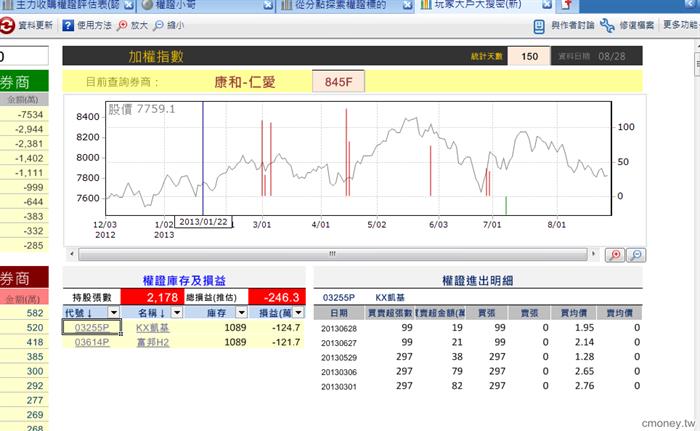Close the 權證小哥 tab
700x431 pixels.
(268, 5)
